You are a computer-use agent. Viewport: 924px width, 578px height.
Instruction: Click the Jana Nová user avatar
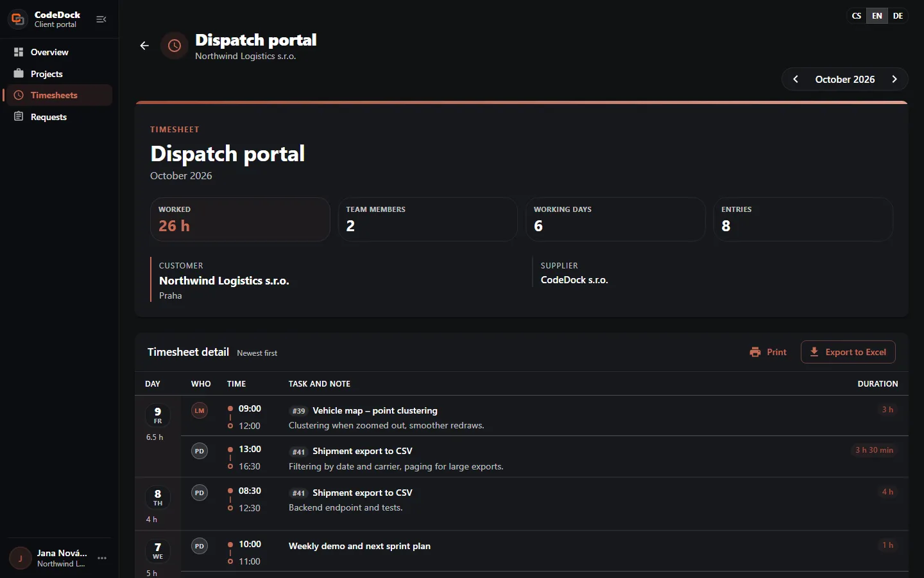coord(21,558)
